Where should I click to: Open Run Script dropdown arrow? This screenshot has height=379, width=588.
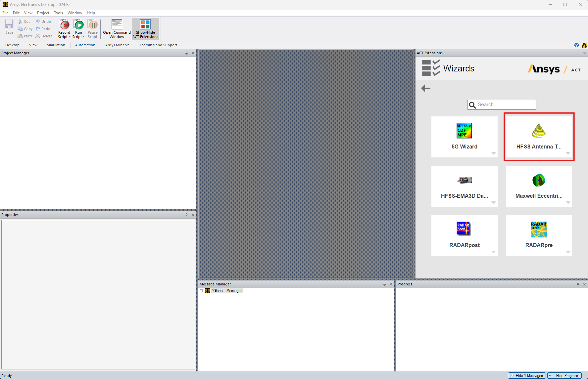point(83,37)
